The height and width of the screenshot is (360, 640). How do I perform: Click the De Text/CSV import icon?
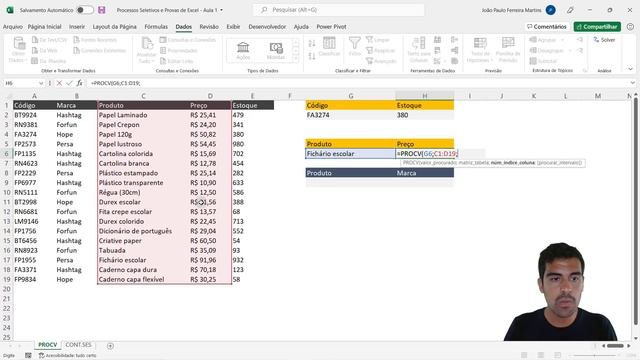click(35, 40)
